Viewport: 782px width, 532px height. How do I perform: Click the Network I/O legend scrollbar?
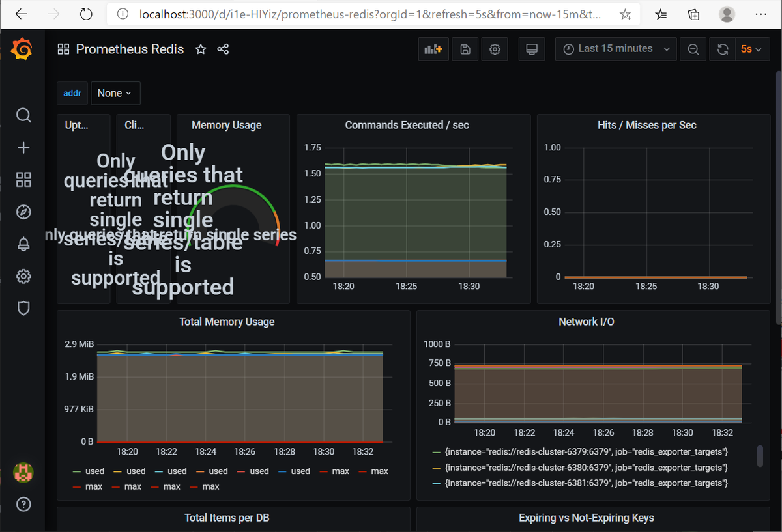pyautogui.click(x=760, y=456)
